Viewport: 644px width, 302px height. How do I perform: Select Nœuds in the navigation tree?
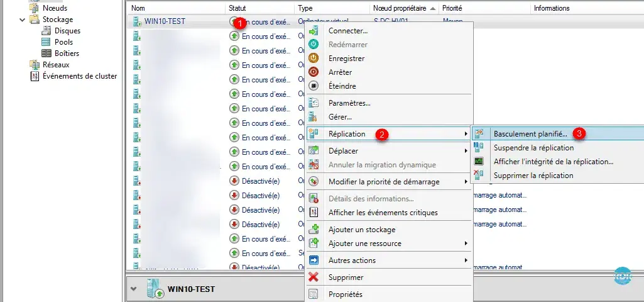[55, 8]
